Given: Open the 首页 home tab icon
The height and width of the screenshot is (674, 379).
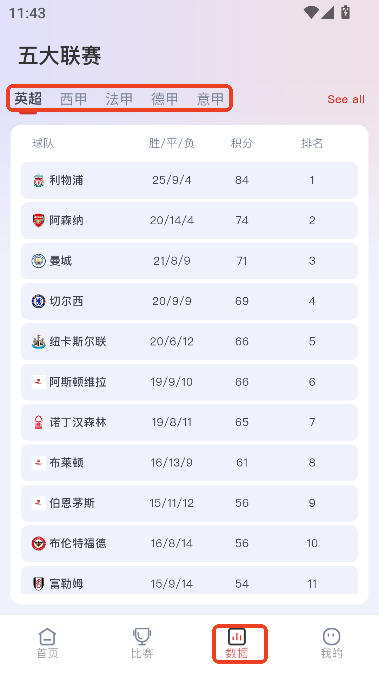Looking at the screenshot, I should 47,636.
